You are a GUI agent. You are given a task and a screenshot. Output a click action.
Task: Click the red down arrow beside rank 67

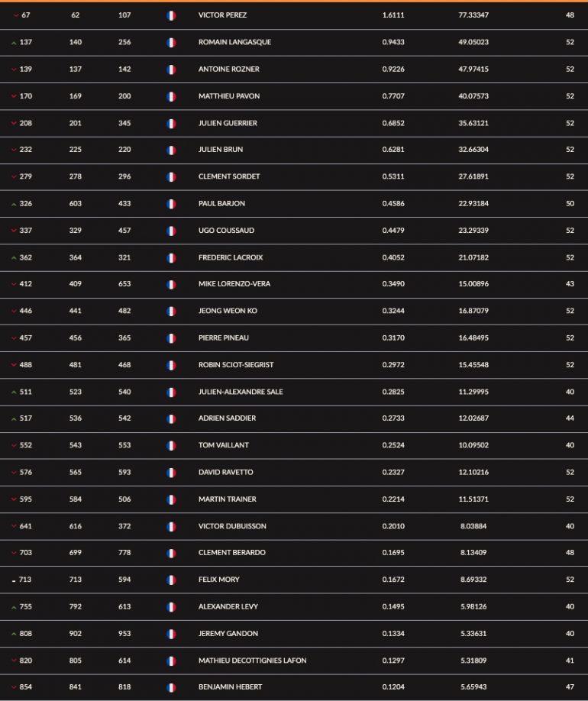click(16, 15)
